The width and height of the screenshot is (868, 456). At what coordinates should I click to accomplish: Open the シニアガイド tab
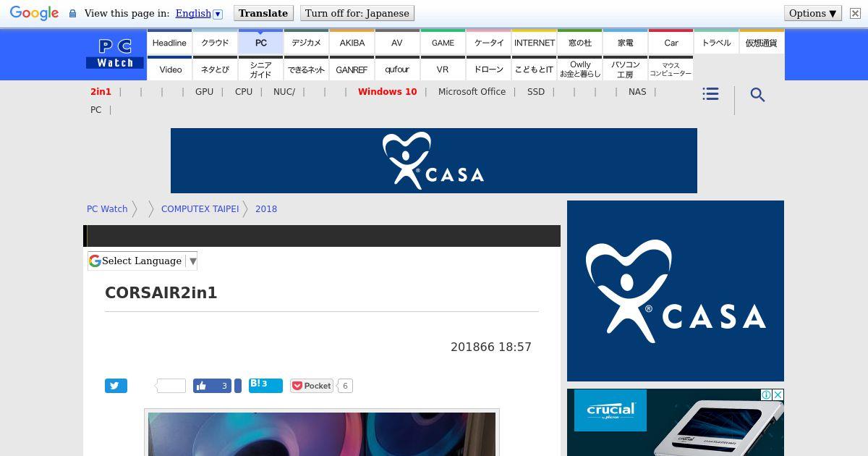pos(261,69)
